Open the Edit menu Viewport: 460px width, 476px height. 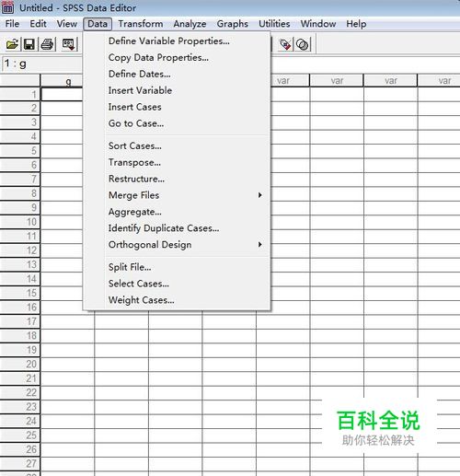pyautogui.click(x=38, y=24)
